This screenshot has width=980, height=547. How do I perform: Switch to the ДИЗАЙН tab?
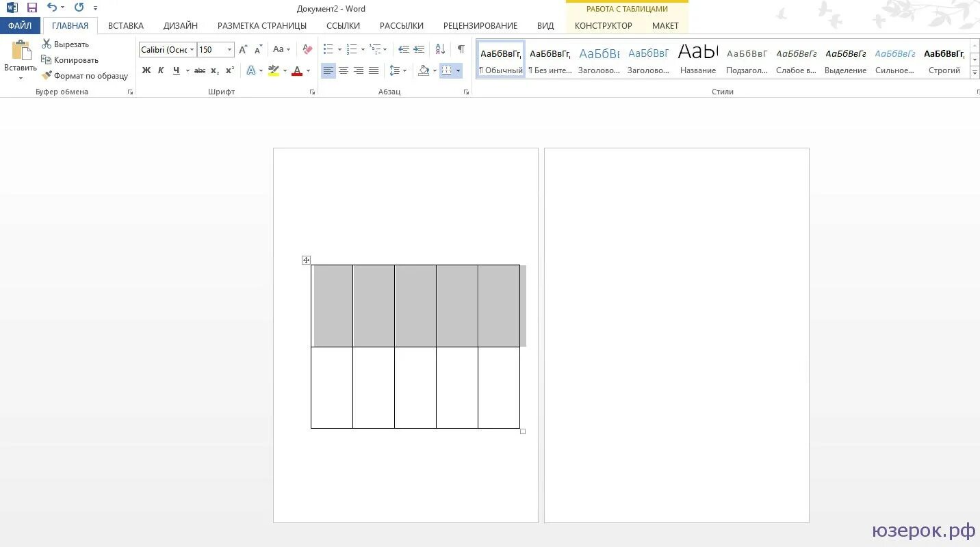tap(181, 26)
